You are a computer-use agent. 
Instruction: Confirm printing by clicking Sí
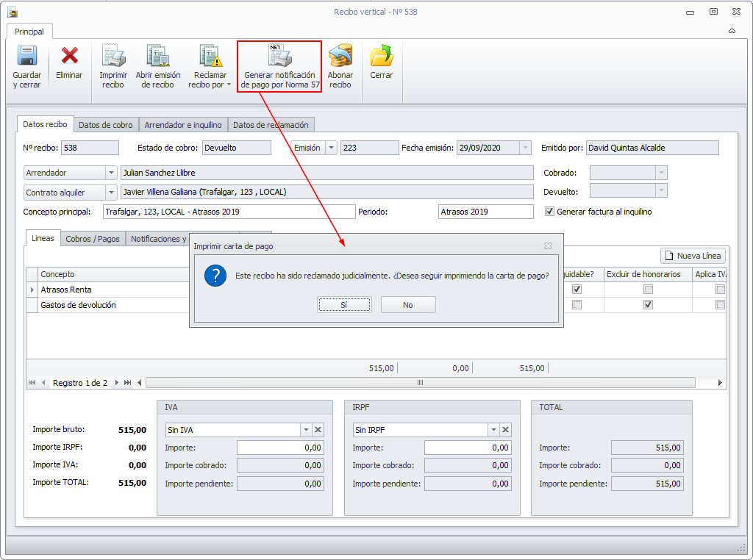(344, 305)
